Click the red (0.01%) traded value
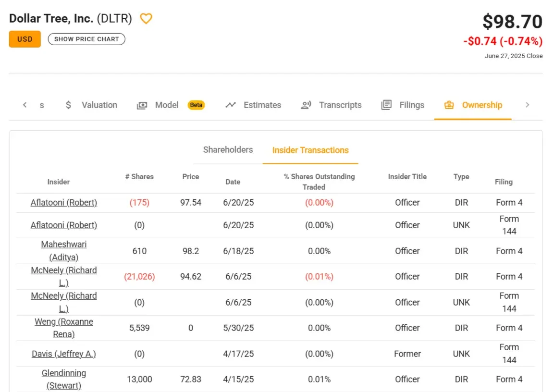This screenshot has height=392, width=554. tap(319, 277)
